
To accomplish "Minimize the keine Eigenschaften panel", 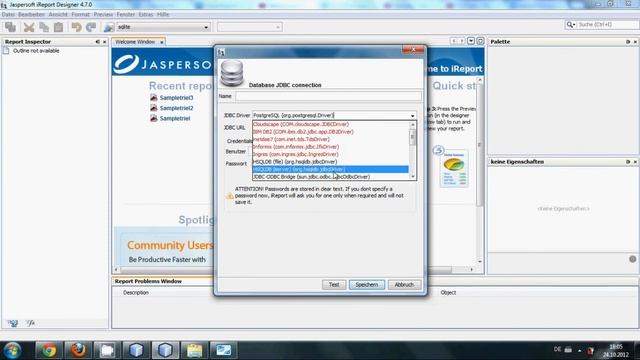I will pos(628,162).
